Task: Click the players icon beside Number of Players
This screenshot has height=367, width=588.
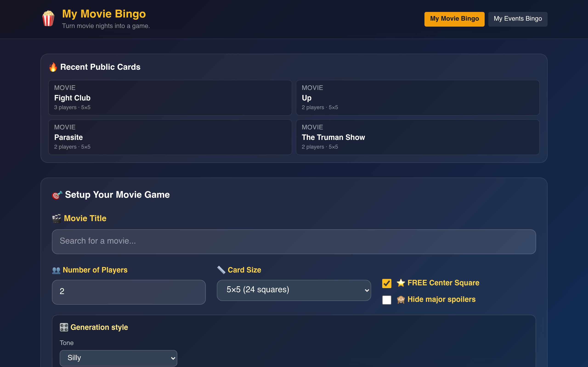Action: (x=56, y=270)
